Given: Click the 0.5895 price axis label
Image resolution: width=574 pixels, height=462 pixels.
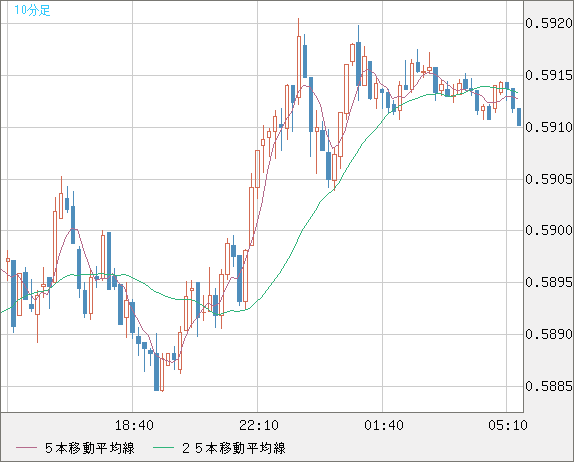Looking at the screenshot, I should [549, 282].
